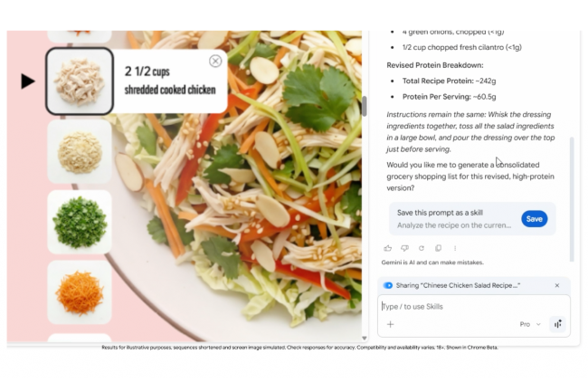The image size is (588, 392).
Task: Dismiss the Sharing tab bar with X
Action: tap(557, 285)
